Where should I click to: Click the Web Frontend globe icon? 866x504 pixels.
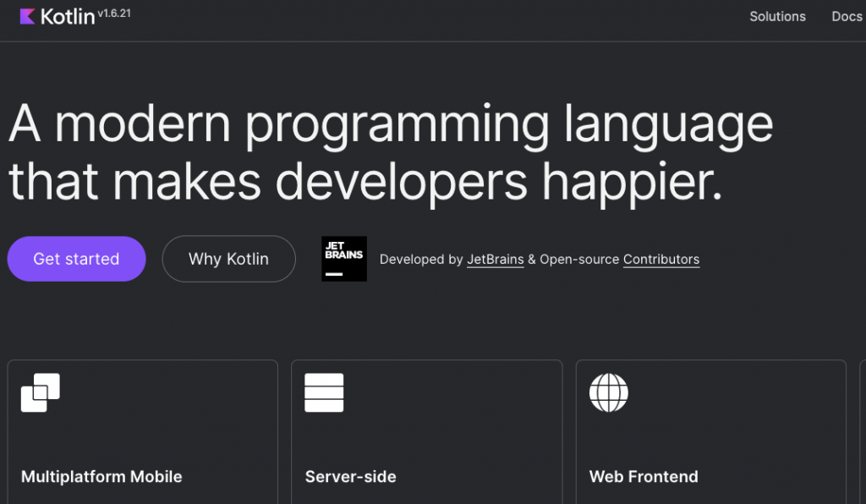click(609, 392)
